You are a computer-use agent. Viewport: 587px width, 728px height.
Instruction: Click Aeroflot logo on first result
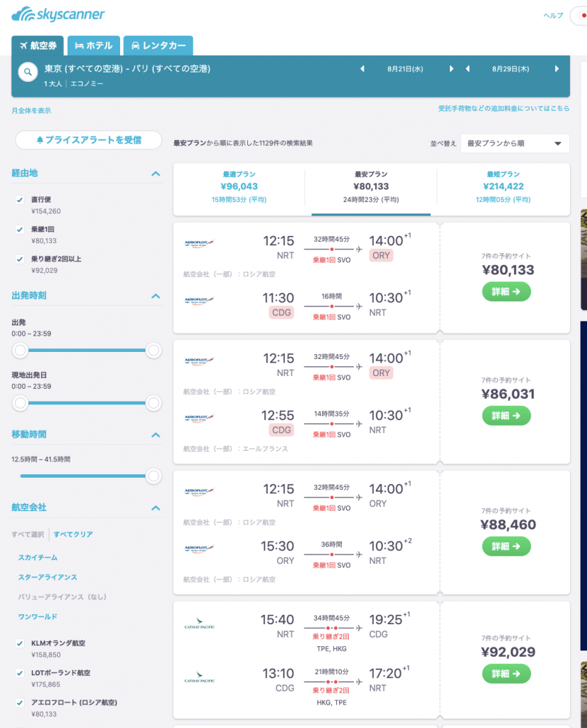(x=199, y=242)
